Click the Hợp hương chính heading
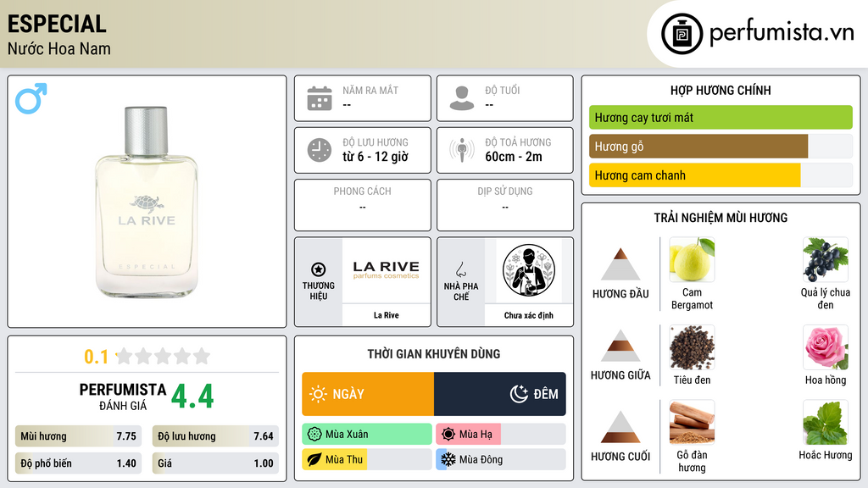 click(721, 90)
